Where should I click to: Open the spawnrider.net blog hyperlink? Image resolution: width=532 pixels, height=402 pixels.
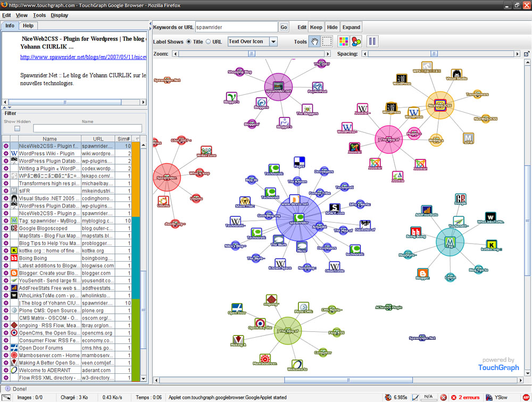83,57
